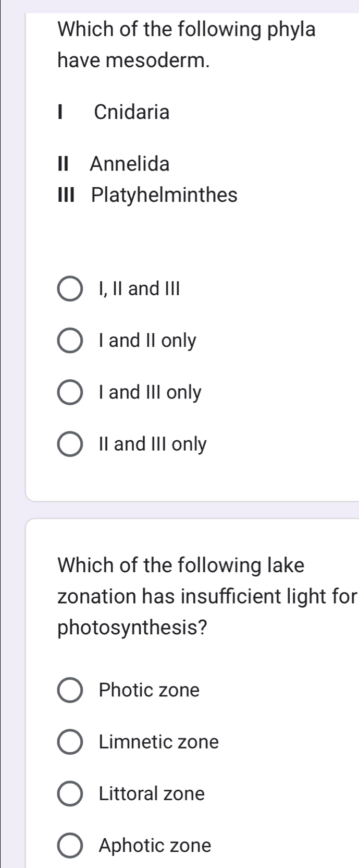359x868 pixels.
Task: Select the "Photic zone" answer
Action: tap(70, 690)
